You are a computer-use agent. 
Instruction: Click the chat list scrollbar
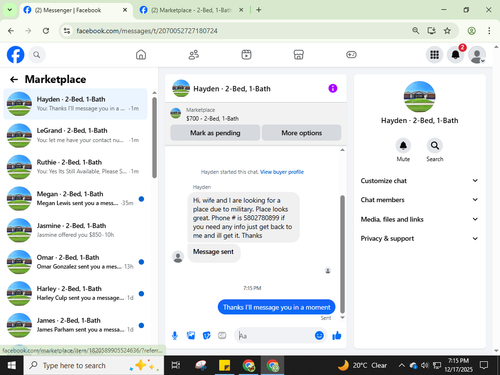click(154, 137)
